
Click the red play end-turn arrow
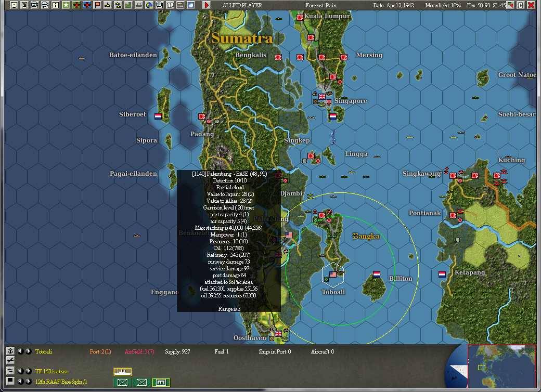click(207, 5)
